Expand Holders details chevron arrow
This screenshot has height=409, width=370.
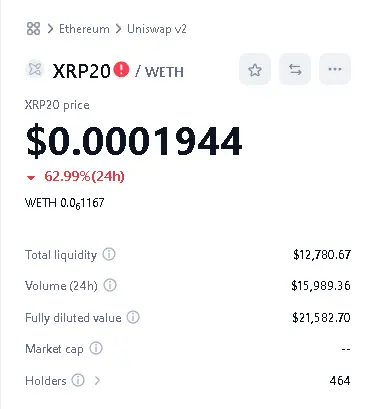point(97,380)
